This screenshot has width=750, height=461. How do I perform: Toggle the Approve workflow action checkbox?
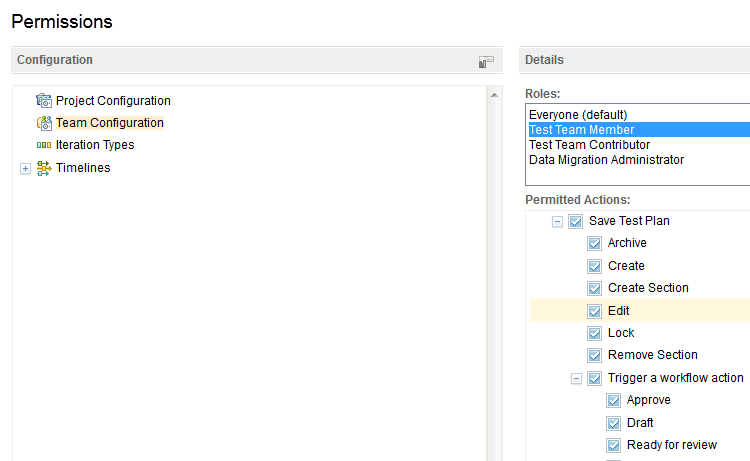click(614, 401)
